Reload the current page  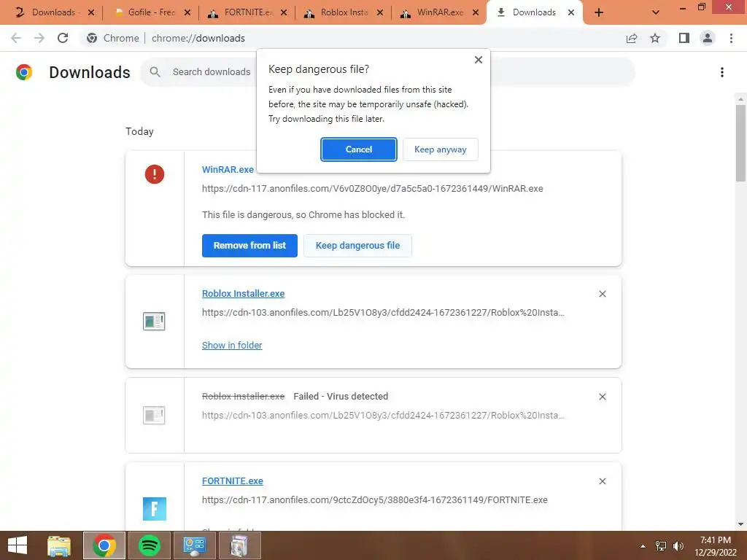pos(63,38)
